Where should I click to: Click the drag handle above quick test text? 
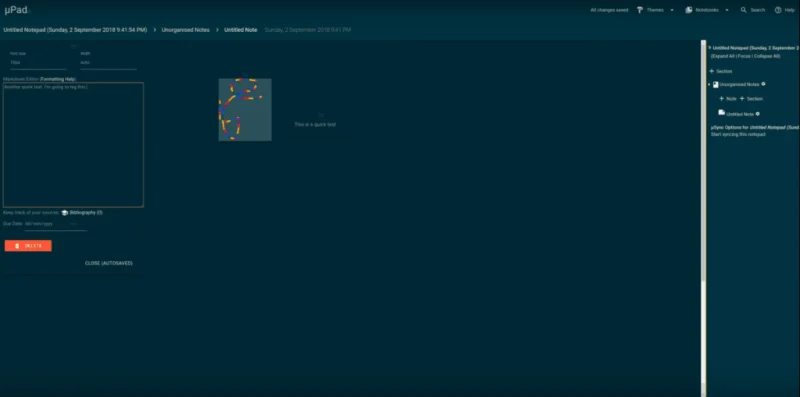click(320, 116)
